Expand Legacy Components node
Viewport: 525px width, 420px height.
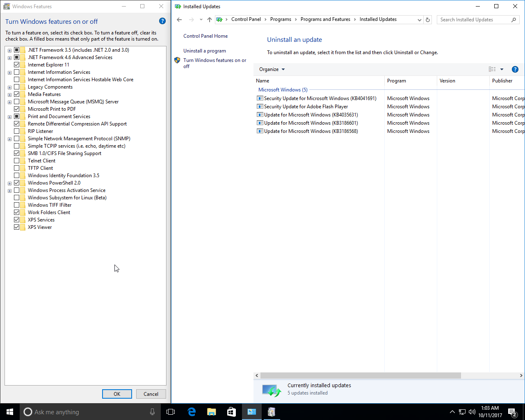pyautogui.click(x=9, y=87)
